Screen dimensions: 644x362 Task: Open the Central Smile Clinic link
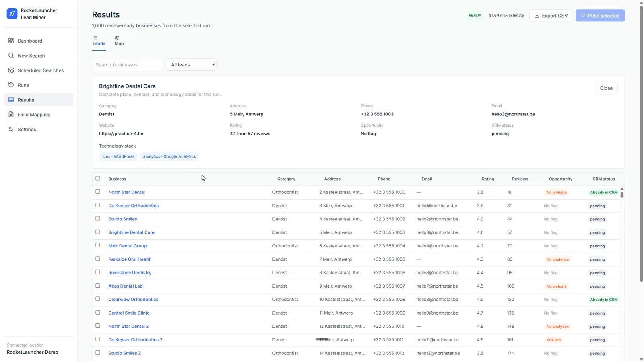129,313
